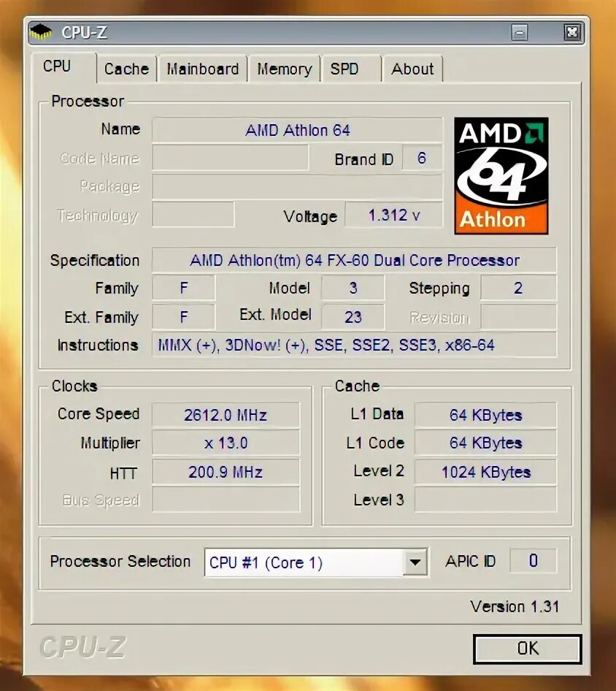Click the empty Revision field

tap(518, 316)
